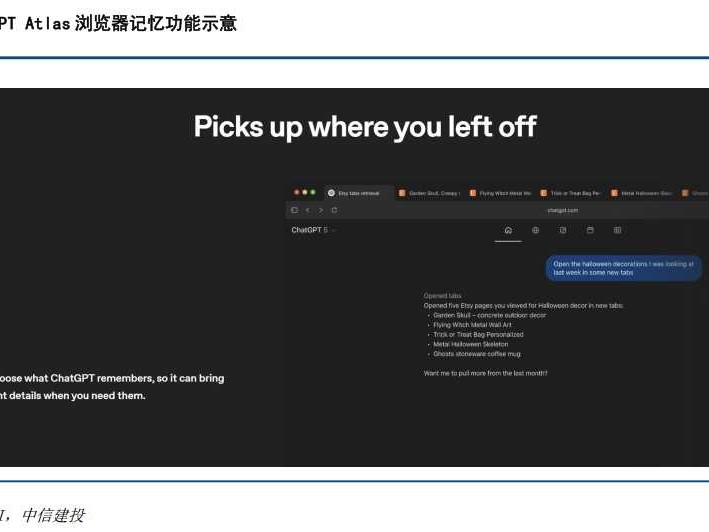Viewport: 709px width, 532px height.
Task: Click Etsy favicon on Garden Skull tab
Action: coord(402,193)
